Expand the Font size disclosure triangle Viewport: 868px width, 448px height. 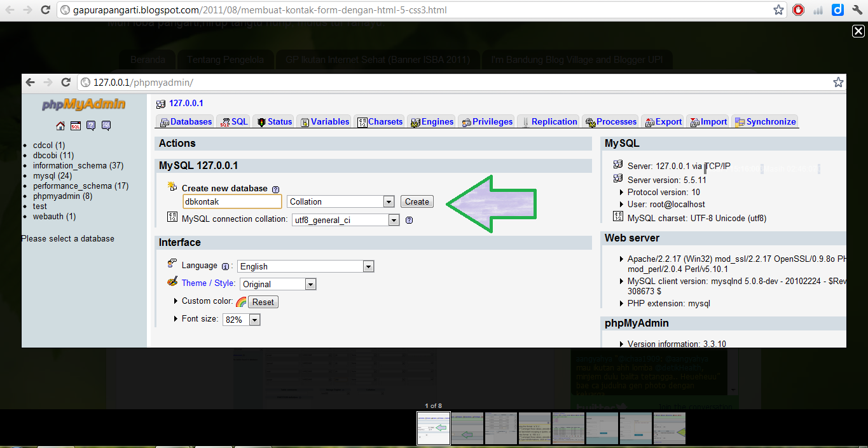176,318
